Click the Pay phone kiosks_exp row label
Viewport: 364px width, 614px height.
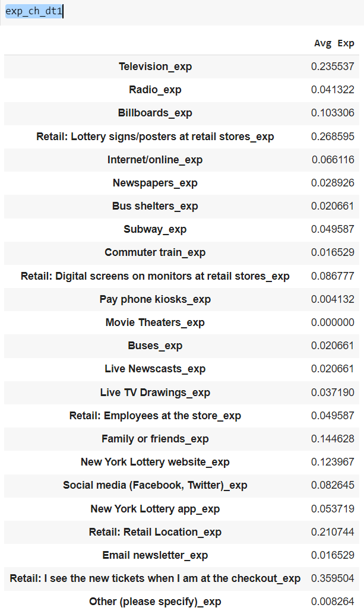[155, 299]
